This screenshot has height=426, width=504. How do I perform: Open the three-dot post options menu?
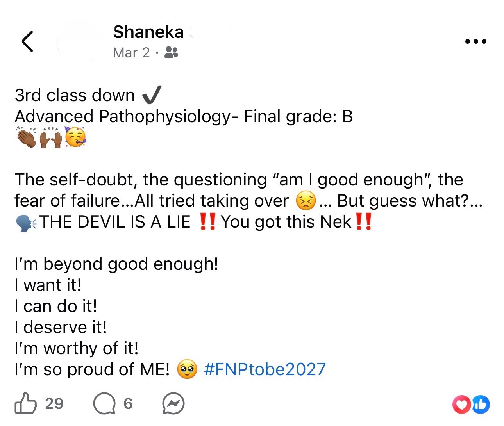point(475,41)
